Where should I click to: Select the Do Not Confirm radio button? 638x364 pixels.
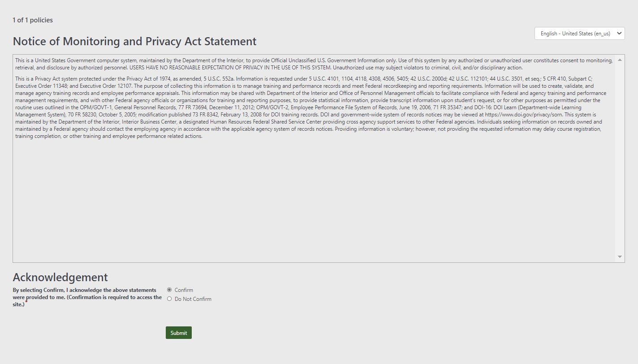(169, 299)
